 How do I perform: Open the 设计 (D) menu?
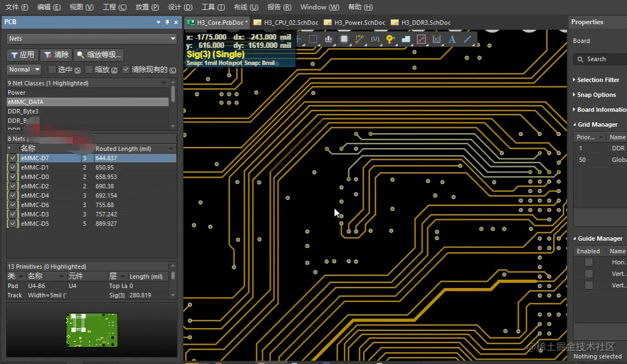(180, 7)
